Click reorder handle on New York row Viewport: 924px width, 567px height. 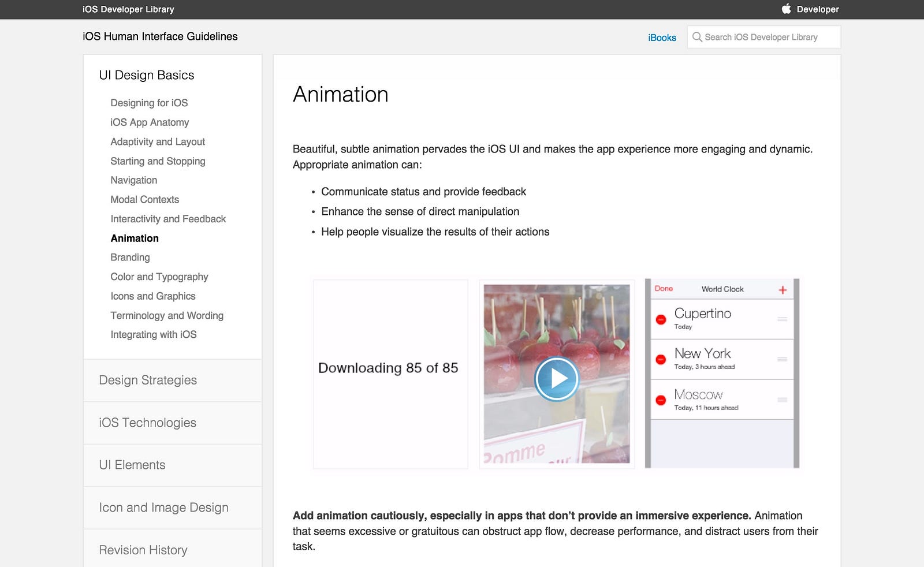coord(783,359)
